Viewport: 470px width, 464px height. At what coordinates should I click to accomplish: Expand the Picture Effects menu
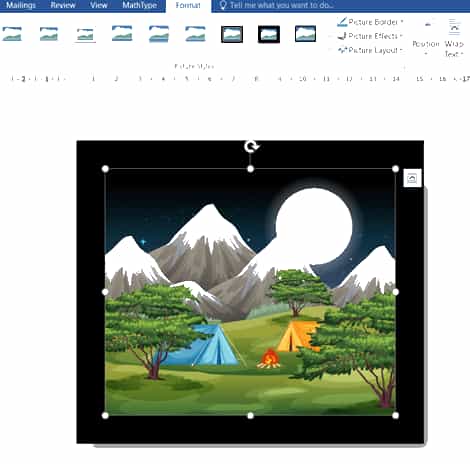[370, 36]
